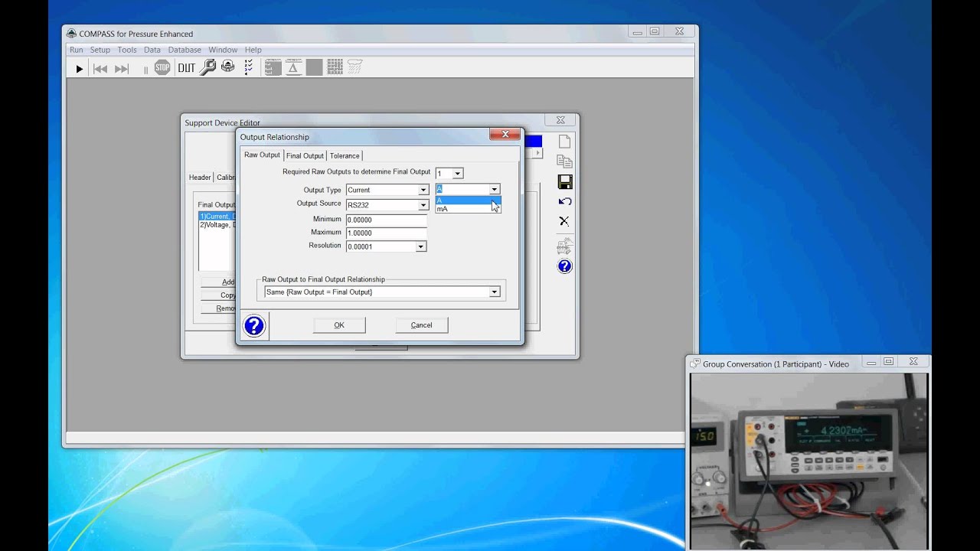This screenshot has width=980, height=551.
Task: Click the Maximum value field
Action: click(x=386, y=233)
